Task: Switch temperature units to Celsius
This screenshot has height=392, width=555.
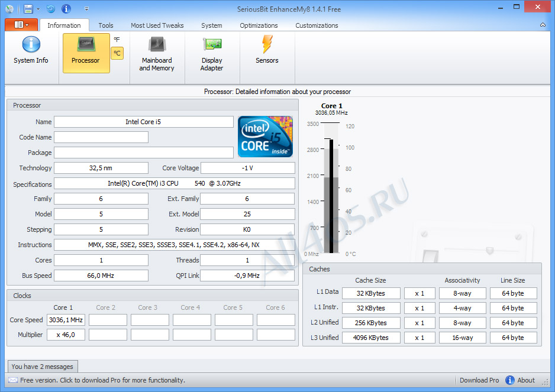Action: (117, 53)
